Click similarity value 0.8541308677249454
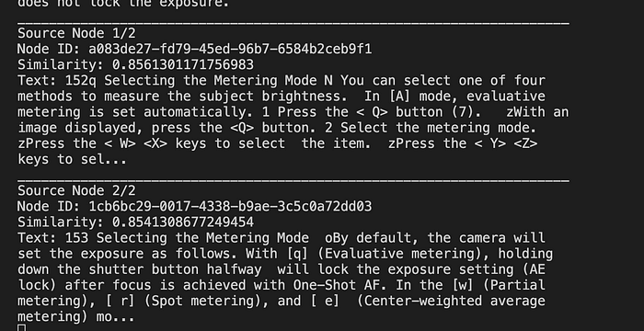 click(x=183, y=223)
